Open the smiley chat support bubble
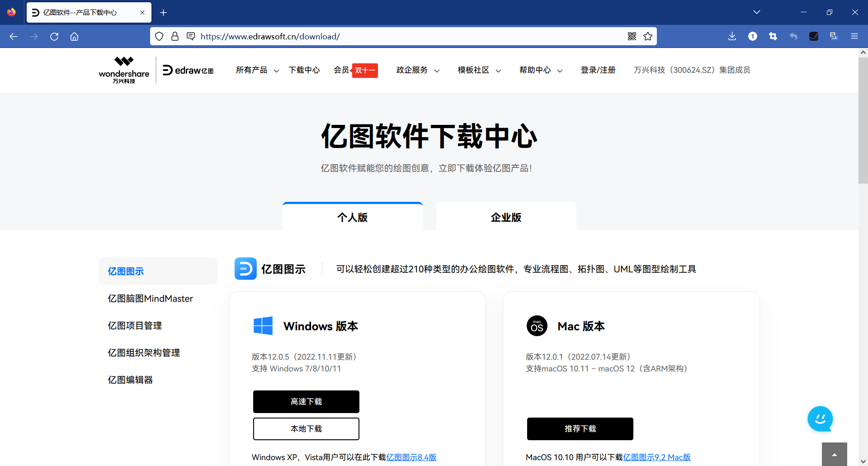 click(820, 419)
